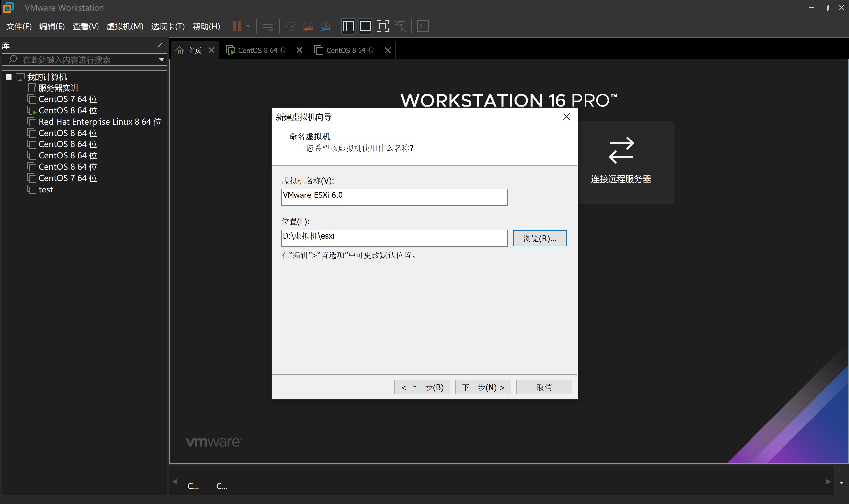Click the 取消 cancel button

tap(544, 387)
